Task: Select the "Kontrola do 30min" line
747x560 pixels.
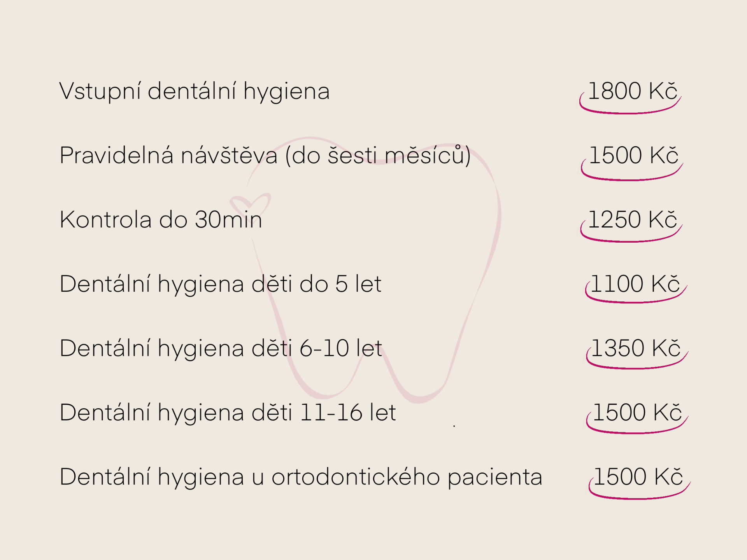Action: point(161,220)
